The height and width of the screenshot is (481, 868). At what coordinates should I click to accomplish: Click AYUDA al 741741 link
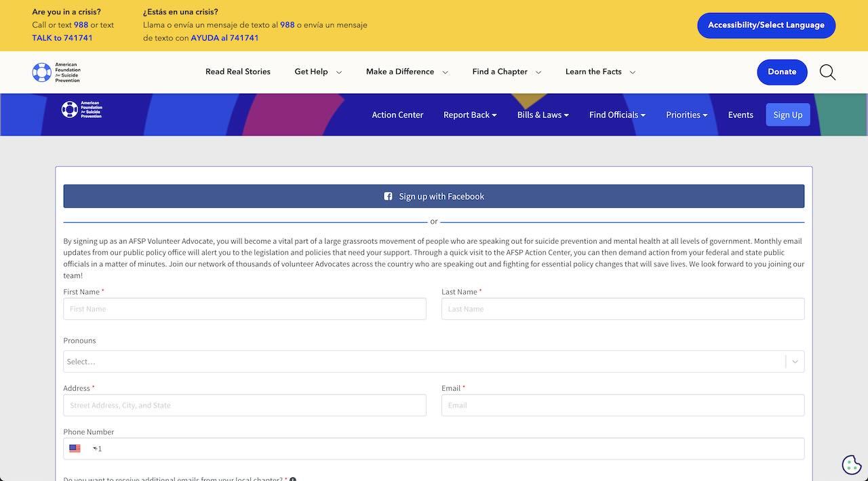click(224, 38)
